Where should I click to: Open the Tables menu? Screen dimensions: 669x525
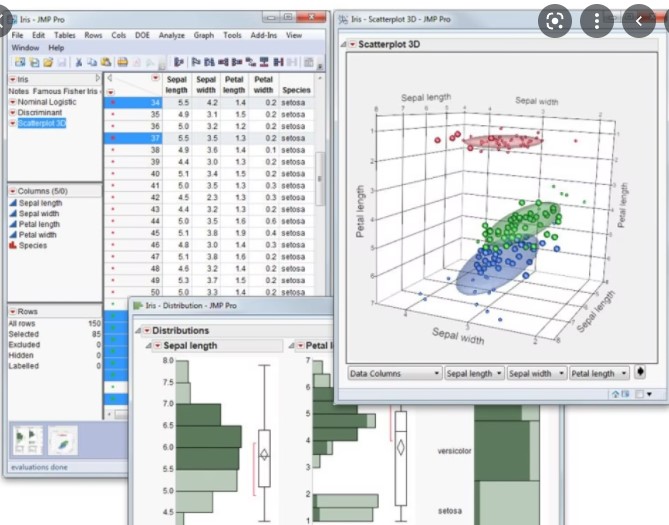(64, 35)
